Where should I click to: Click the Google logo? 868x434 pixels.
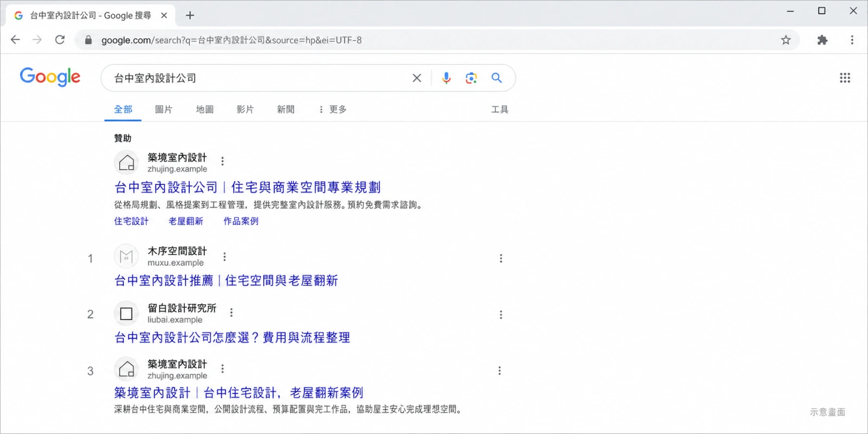point(50,77)
